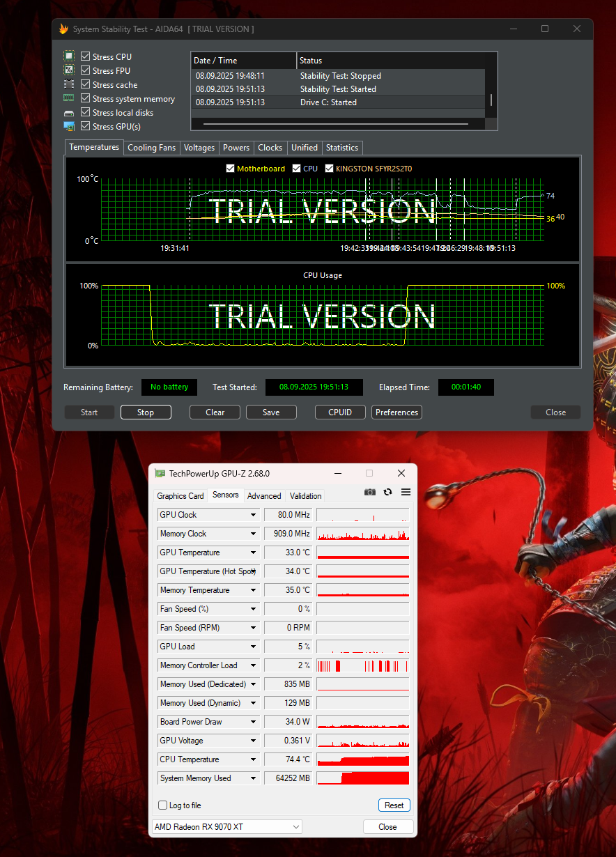Open the Memory Temperature sensor dropdown
Image resolution: width=616 pixels, height=857 pixels.
click(x=254, y=590)
